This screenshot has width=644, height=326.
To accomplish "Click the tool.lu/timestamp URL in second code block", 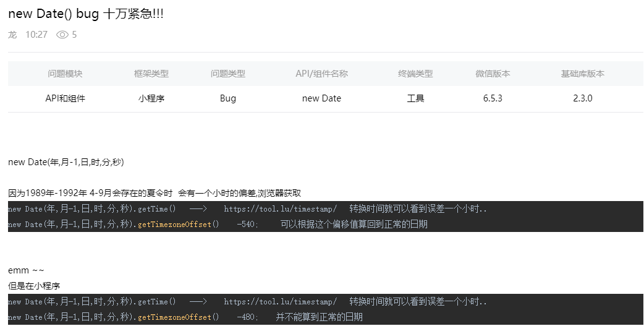I will (x=280, y=302).
